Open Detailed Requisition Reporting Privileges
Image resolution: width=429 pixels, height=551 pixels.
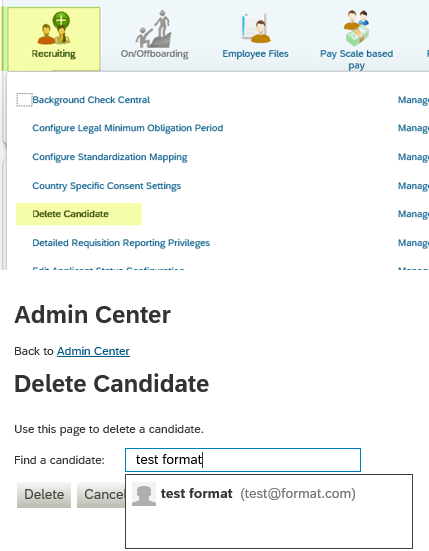point(121,243)
